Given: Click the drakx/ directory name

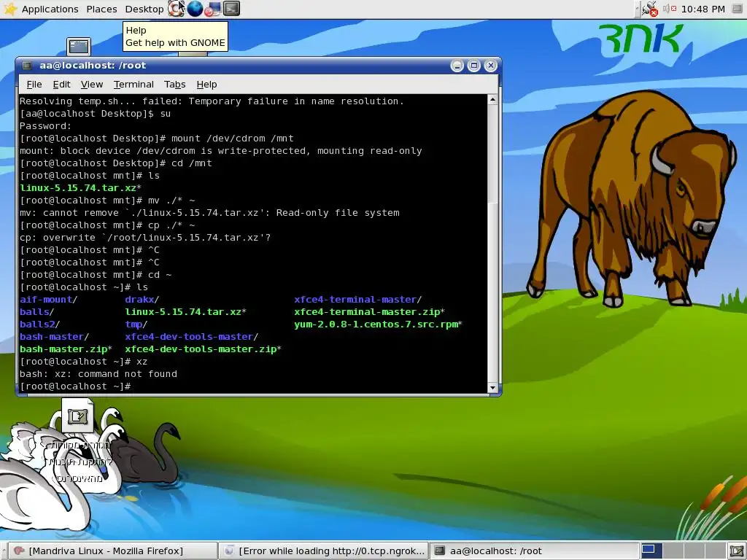Looking at the screenshot, I should [142, 300].
